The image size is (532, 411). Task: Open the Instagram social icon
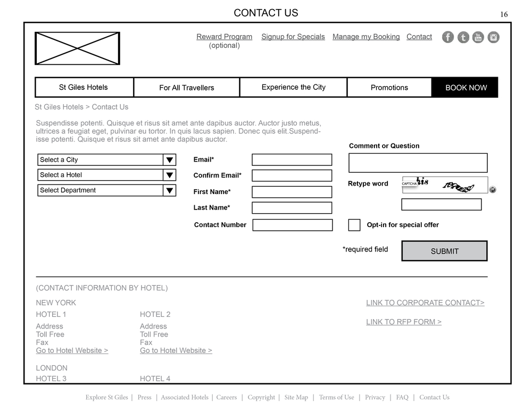tap(493, 37)
